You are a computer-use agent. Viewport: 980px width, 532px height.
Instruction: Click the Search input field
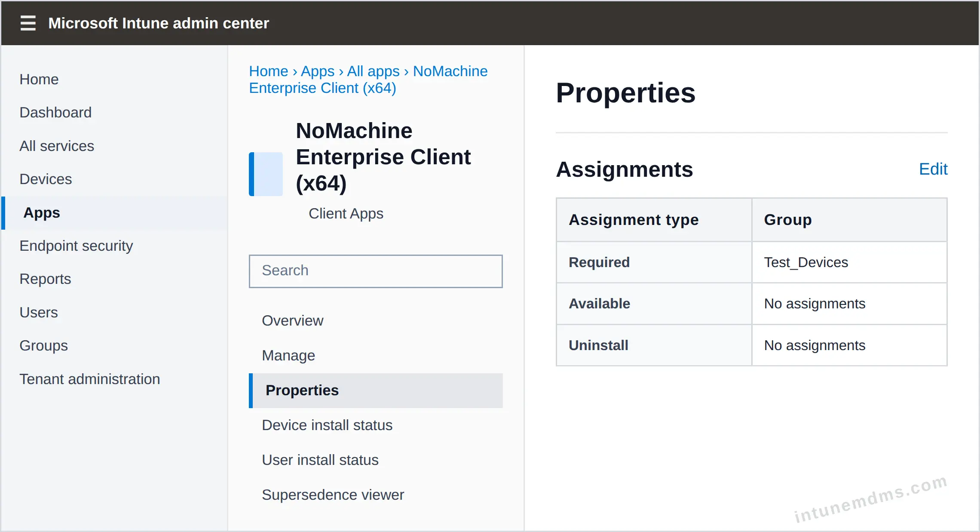(x=376, y=271)
